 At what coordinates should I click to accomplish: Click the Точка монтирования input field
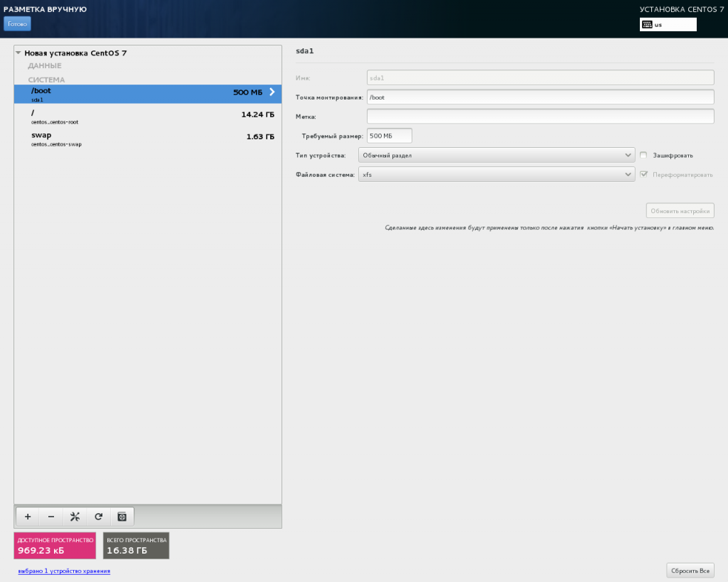pyautogui.click(x=540, y=97)
